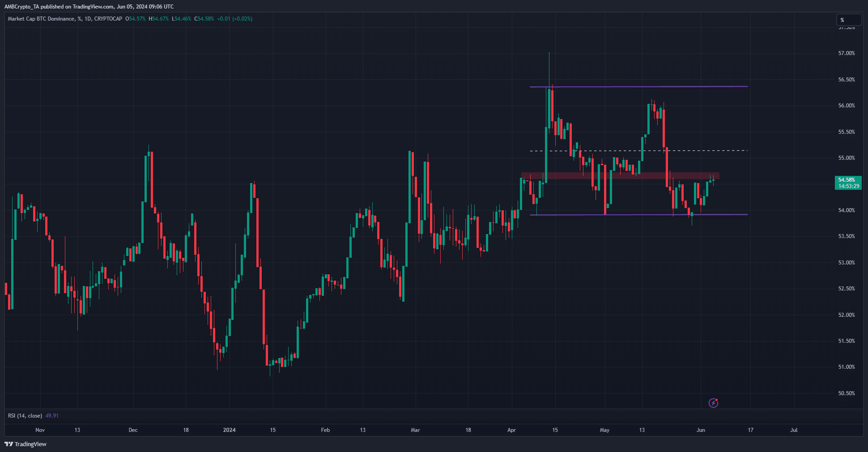Click the 51.50% price axis label
This screenshot has width=868, height=452.
pos(847,341)
